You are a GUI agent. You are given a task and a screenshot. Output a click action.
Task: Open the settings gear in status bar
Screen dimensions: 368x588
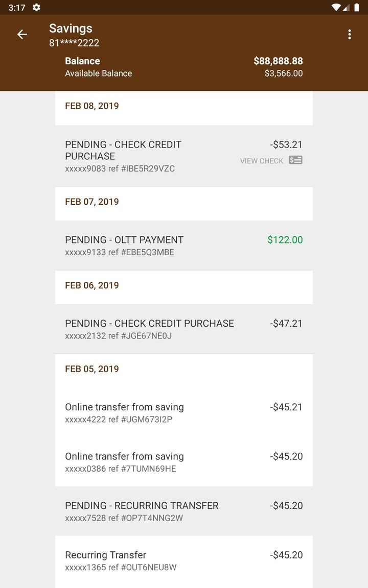36,8
